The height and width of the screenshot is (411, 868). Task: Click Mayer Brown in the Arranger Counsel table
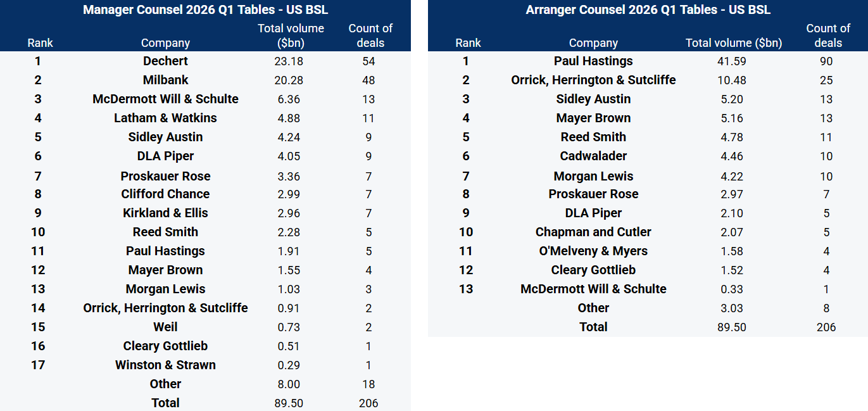pos(593,118)
